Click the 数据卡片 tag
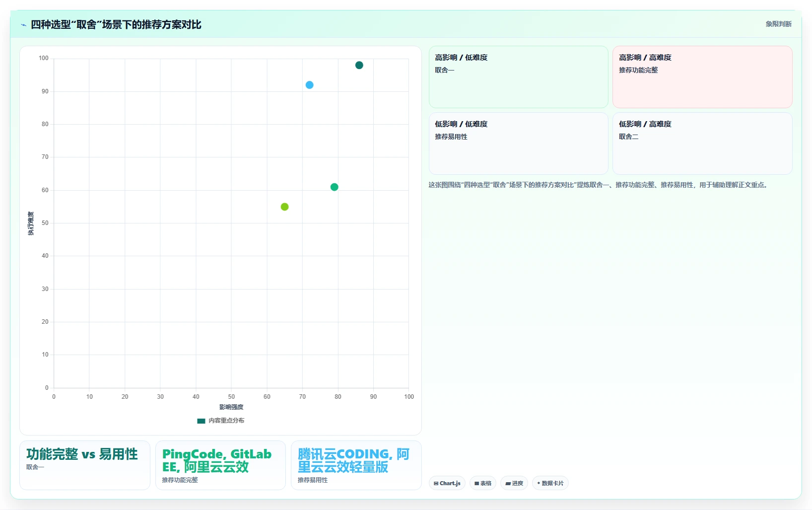812x510 pixels. coord(550,483)
